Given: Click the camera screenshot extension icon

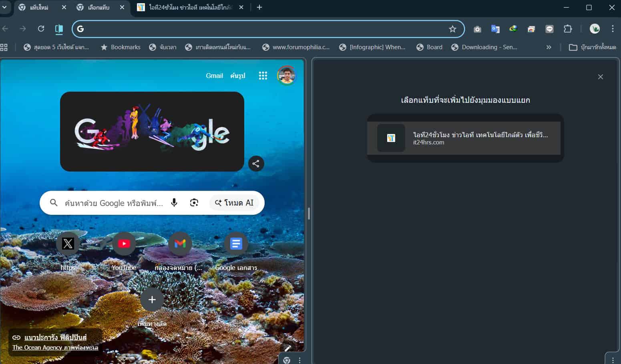Looking at the screenshot, I should click(477, 29).
